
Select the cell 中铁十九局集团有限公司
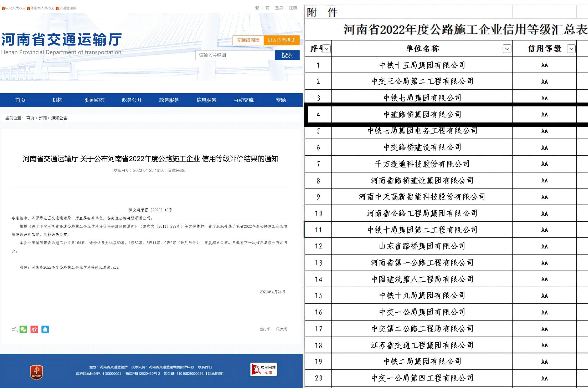point(422,295)
